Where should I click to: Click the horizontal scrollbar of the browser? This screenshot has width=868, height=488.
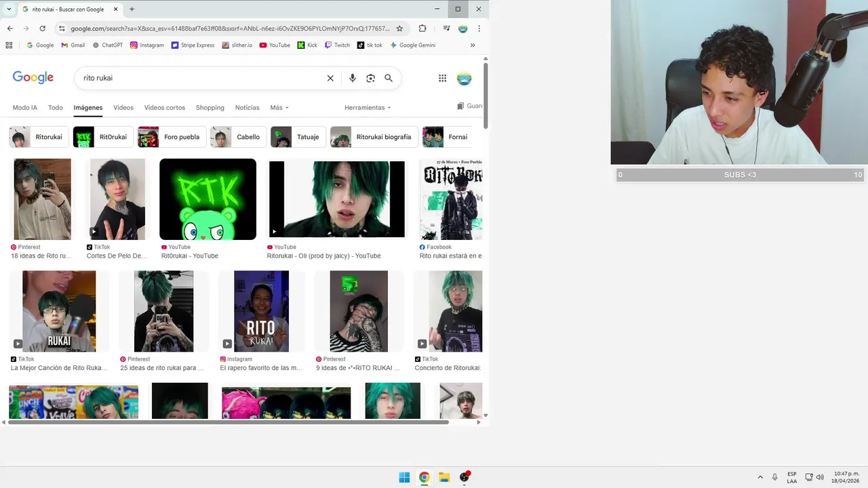pyautogui.click(x=228, y=422)
